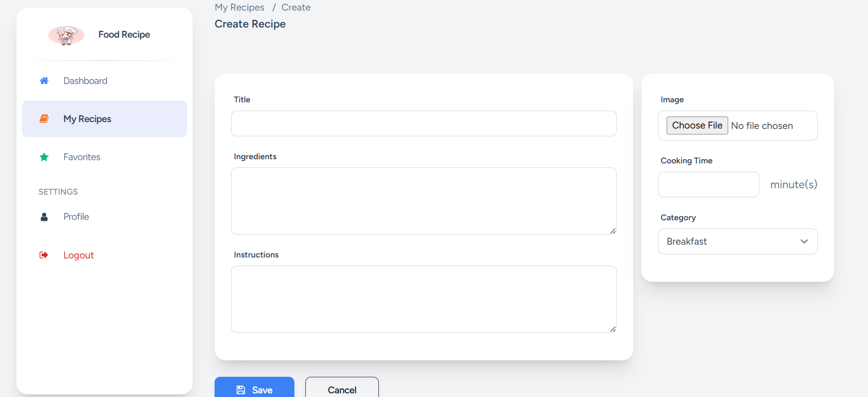The height and width of the screenshot is (397, 868).
Task: Click Choose File to upload image
Action: point(697,126)
